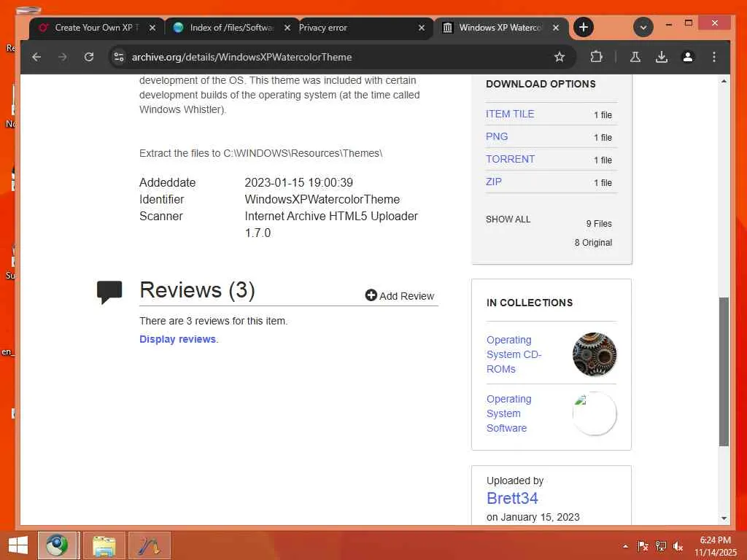Image resolution: width=747 pixels, height=560 pixels.
Task: Close the Create Your Own XP tab
Action: (x=152, y=28)
